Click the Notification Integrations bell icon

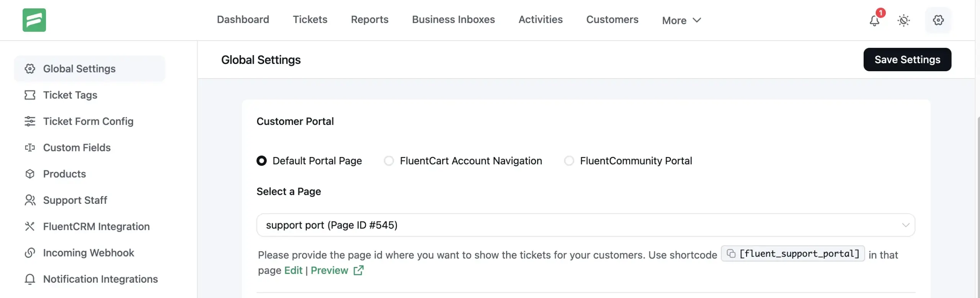coord(30,279)
